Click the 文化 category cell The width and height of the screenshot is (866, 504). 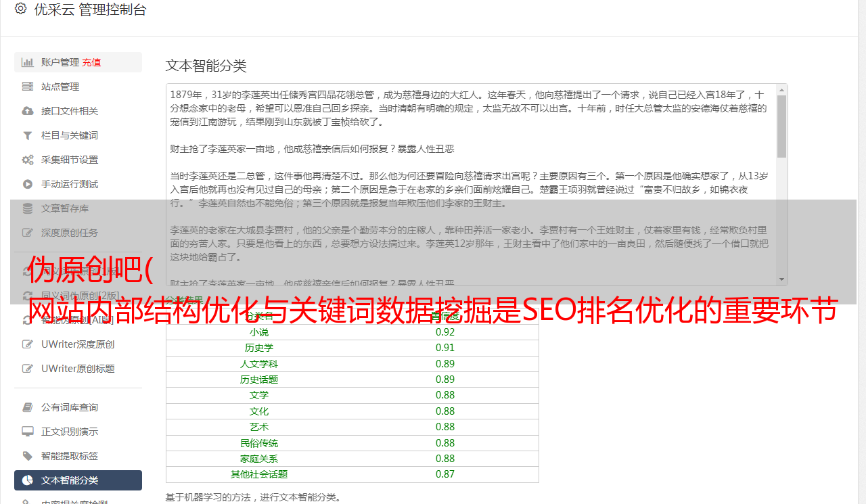[x=259, y=411]
